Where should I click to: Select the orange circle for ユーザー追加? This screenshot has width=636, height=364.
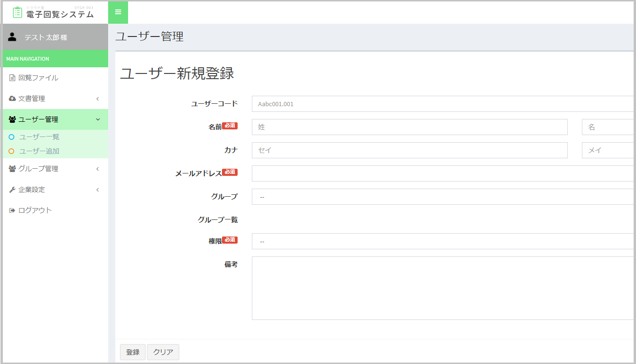click(x=12, y=151)
